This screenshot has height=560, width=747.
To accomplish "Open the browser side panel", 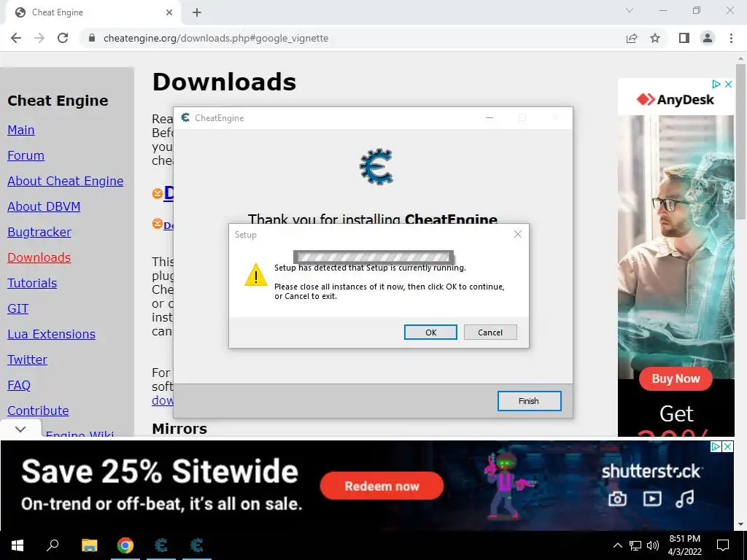I will click(x=684, y=38).
